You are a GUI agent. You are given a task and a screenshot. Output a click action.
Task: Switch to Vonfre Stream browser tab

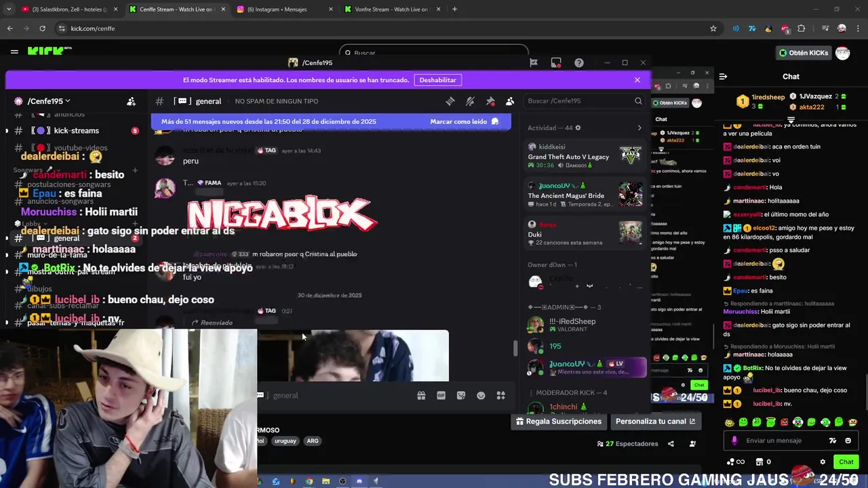click(392, 9)
